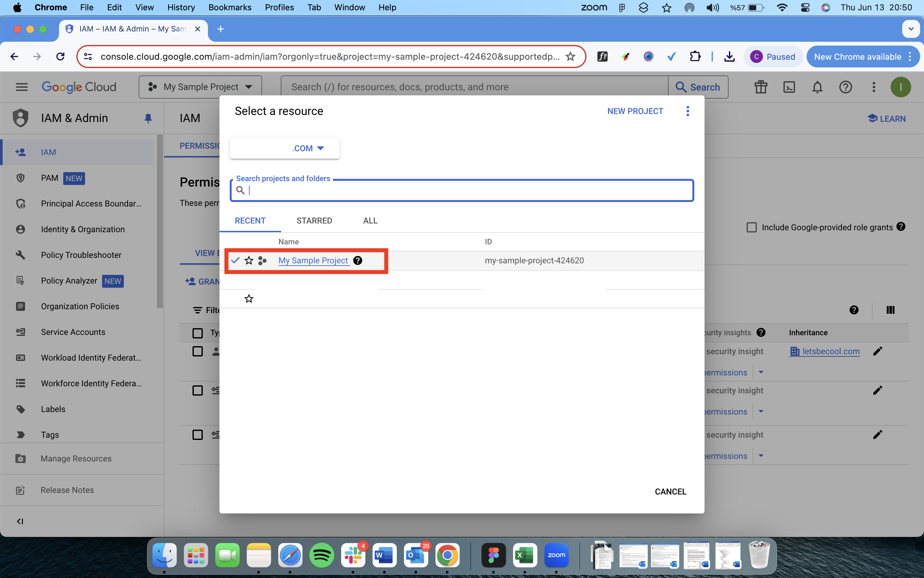Click help icon for Google-provided role grants
924x578 pixels.
pyautogui.click(x=901, y=227)
